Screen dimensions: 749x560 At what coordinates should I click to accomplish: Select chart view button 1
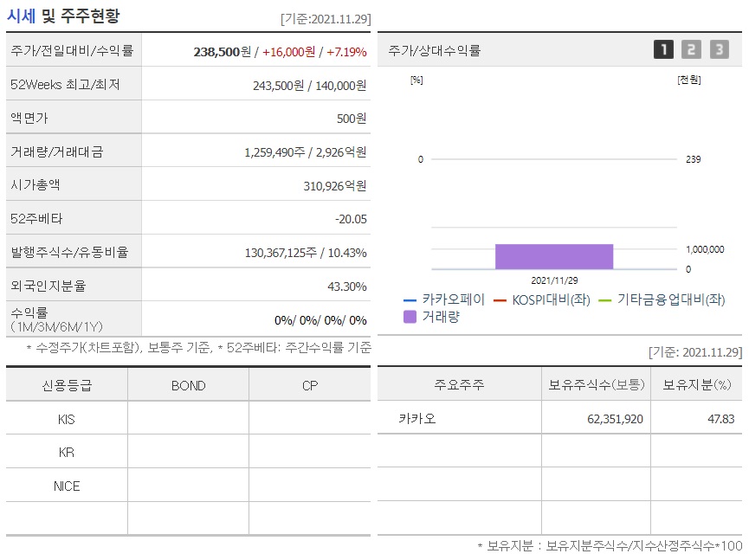663,49
